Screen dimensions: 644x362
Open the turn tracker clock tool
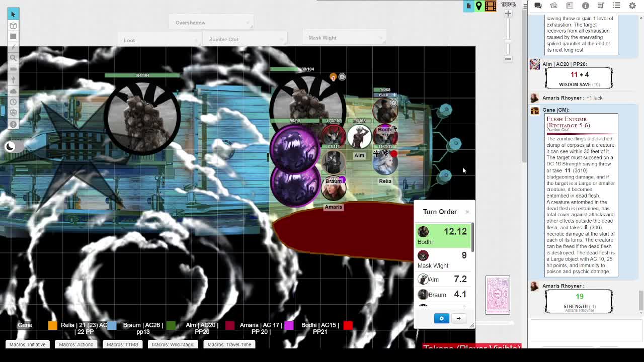tap(13, 102)
